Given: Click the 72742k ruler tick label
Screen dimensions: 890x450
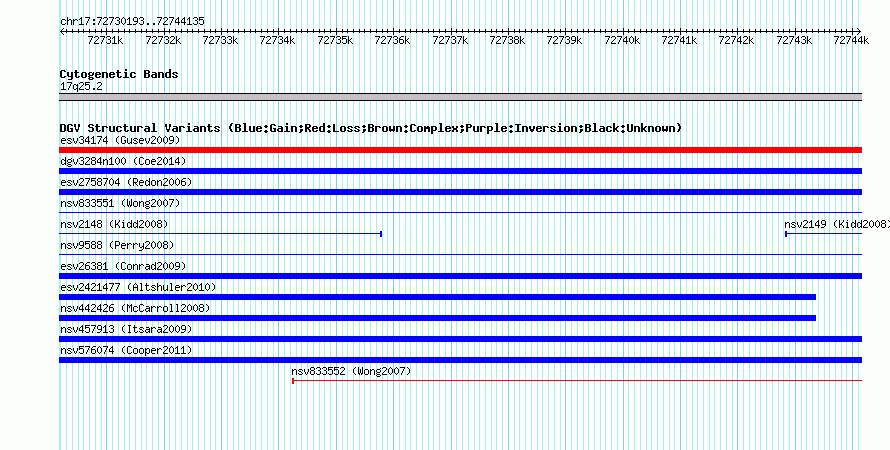Looking at the screenshot, I should 737,40.
